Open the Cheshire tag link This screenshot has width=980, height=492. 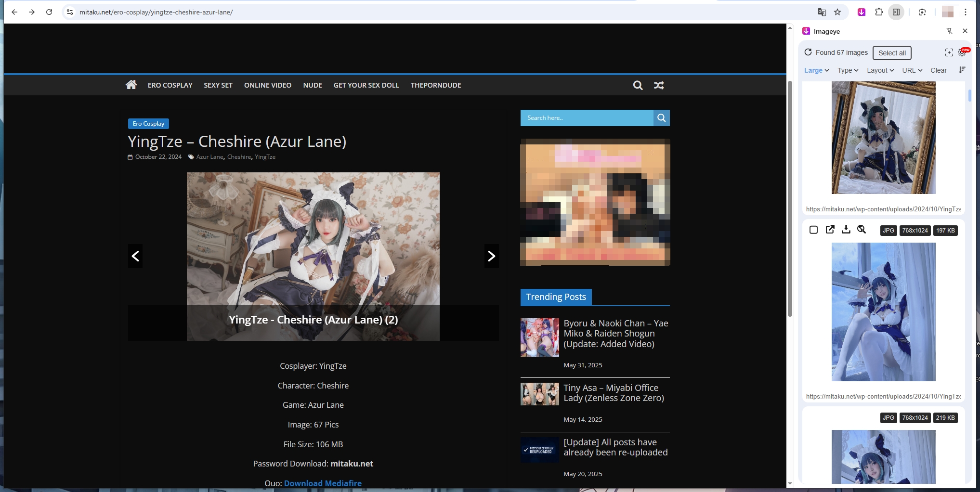pyautogui.click(x=239, y=157)
